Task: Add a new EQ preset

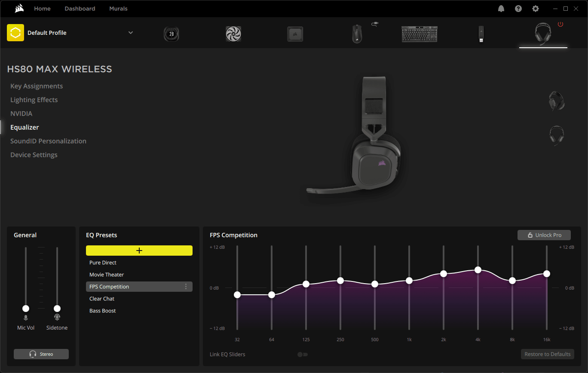Action: coord(139,251)
